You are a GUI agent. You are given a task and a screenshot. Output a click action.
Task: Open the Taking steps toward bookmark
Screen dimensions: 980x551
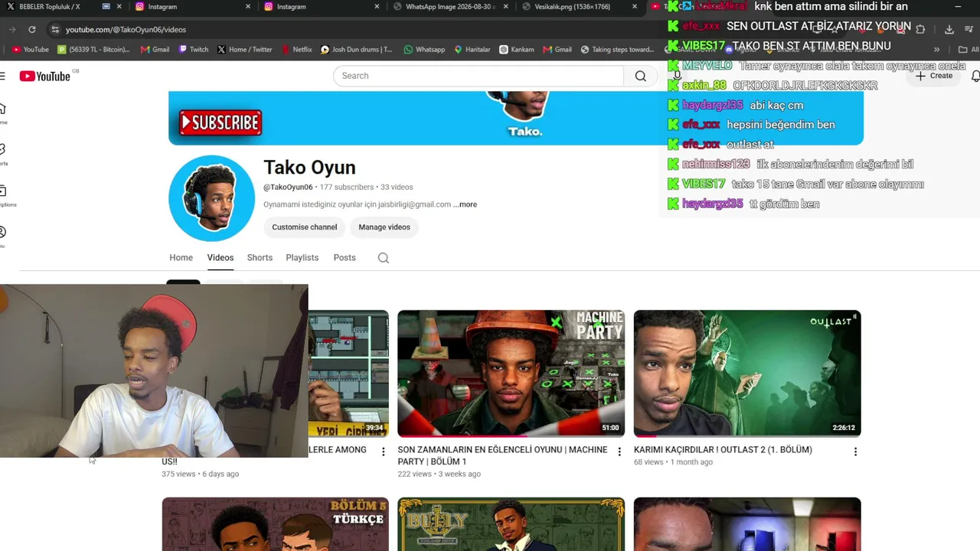617,50
